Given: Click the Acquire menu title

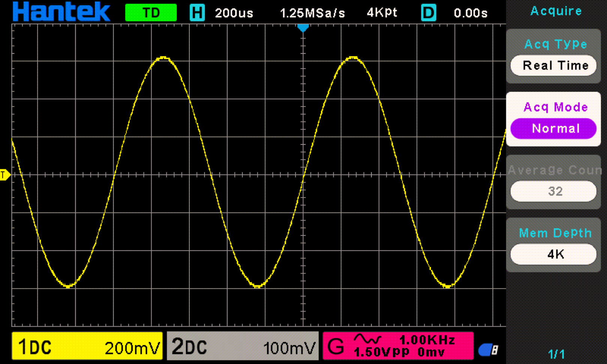Looking at the screenshot, I should [x=556, y=11].
